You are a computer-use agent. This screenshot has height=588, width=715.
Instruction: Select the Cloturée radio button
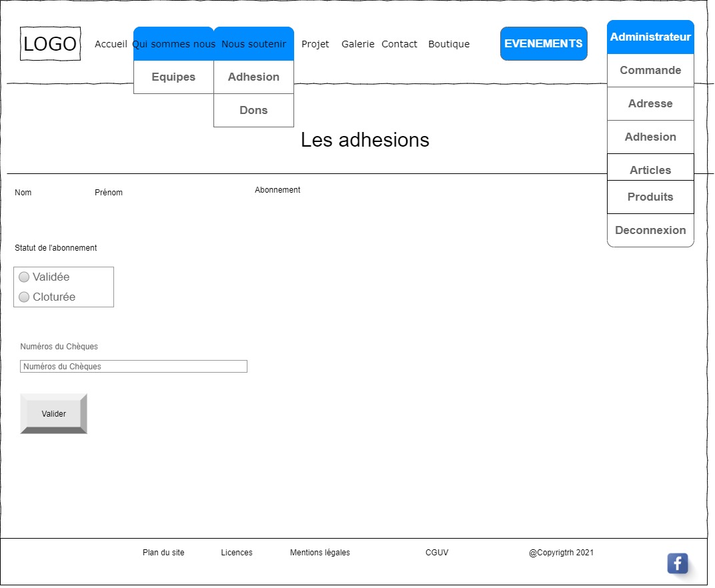click(x=24, y=297)
